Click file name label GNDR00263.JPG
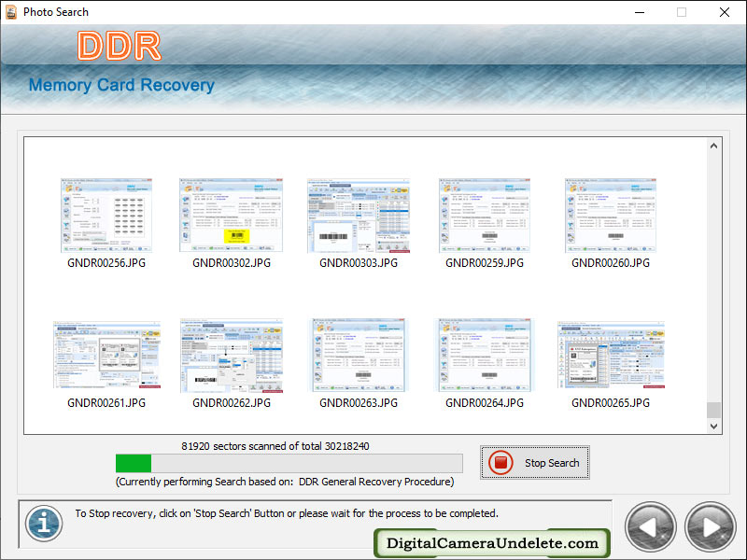Screen dimensions: 747x560 click(359, 403)
